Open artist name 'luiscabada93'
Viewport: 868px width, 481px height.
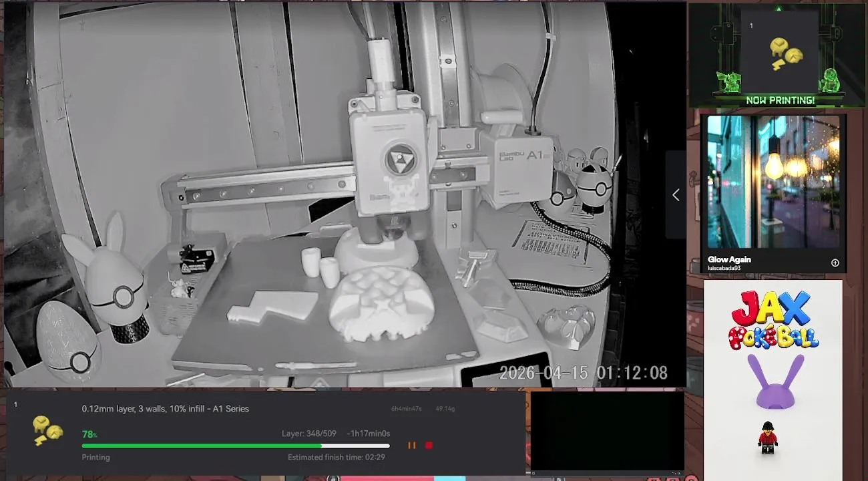(x=724, y=268)
